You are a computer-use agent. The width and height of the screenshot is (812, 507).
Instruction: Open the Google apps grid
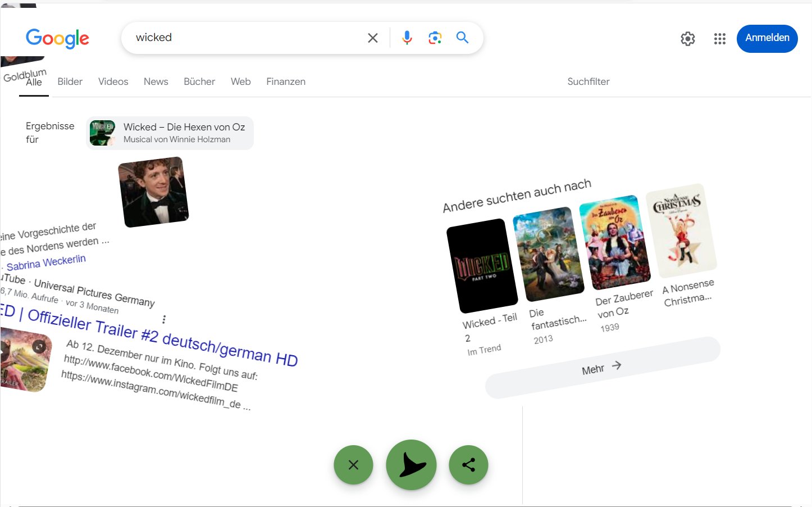tap(720, 38)
